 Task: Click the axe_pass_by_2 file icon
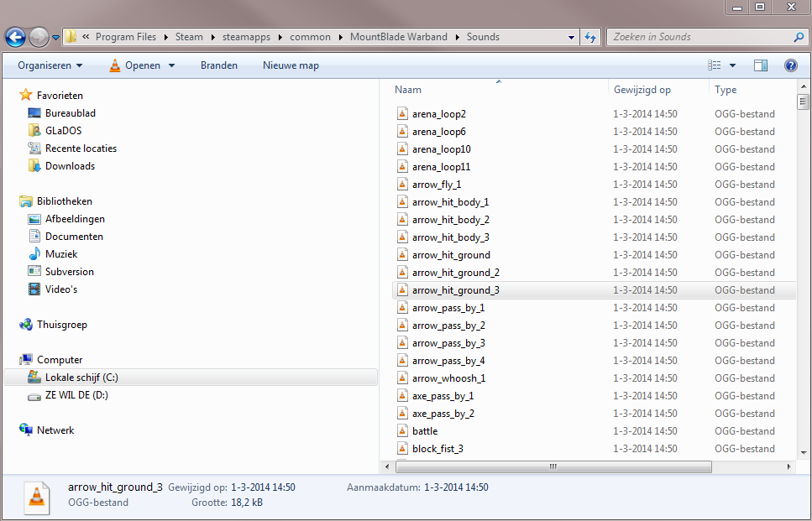[x=402, y=413]
